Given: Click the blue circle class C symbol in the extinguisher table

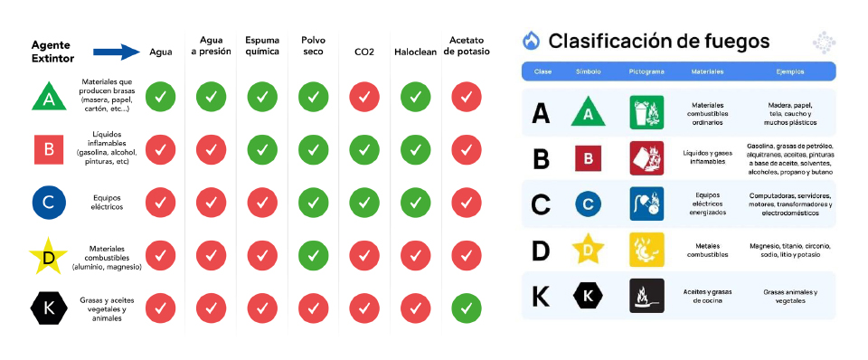Looking at the screenshot, I should click(49, 203).
